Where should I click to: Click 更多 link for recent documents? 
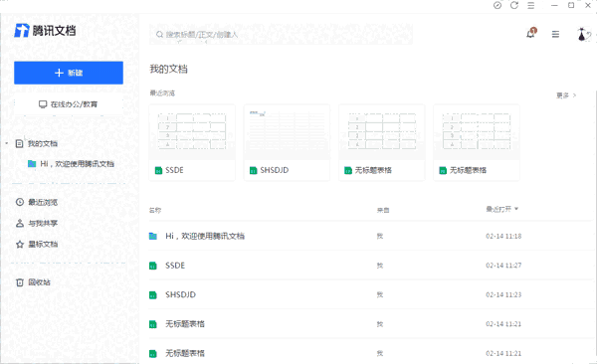566,95
